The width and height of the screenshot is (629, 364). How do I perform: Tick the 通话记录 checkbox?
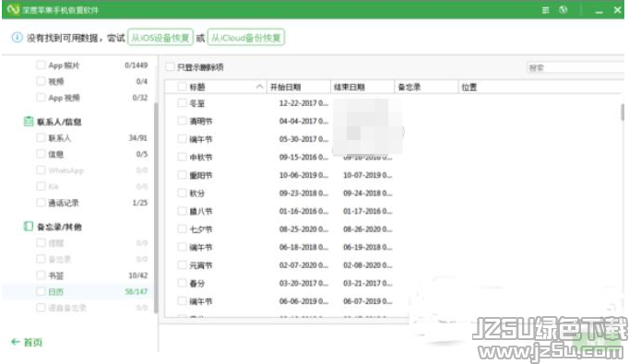click(x=41, y=203)
